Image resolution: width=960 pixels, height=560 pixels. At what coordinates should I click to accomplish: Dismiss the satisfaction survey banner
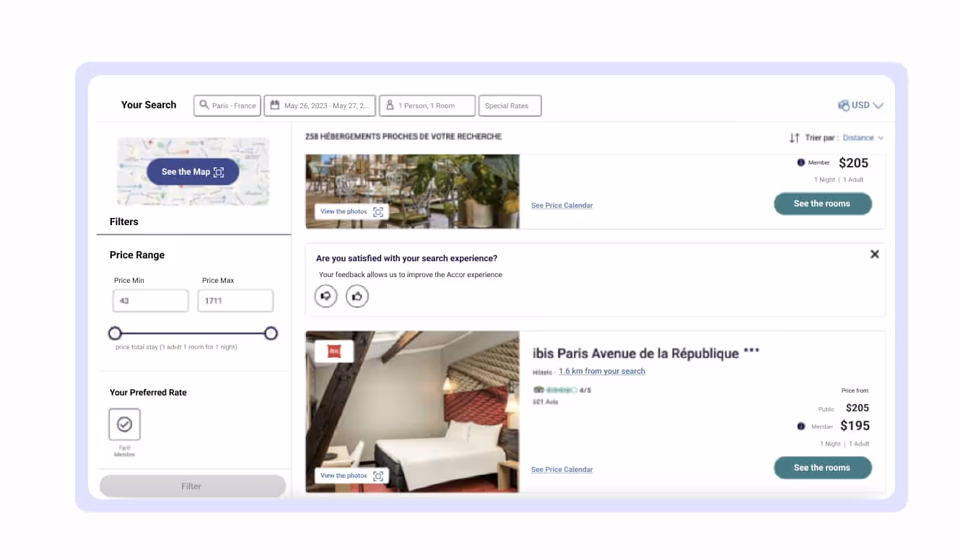(874, 254)
